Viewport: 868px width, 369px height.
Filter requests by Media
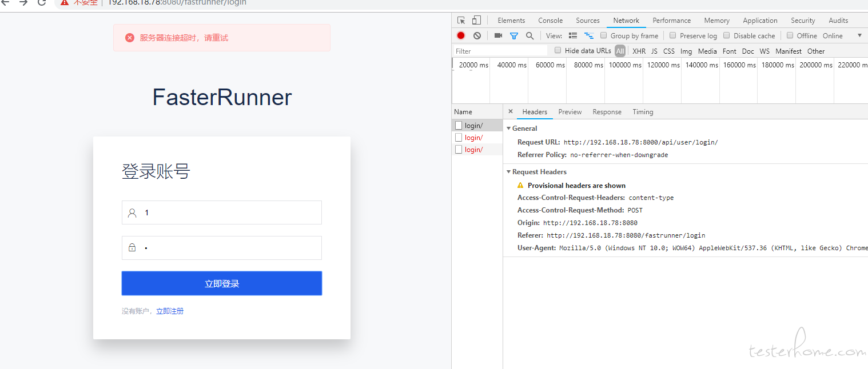pos(707,51)
